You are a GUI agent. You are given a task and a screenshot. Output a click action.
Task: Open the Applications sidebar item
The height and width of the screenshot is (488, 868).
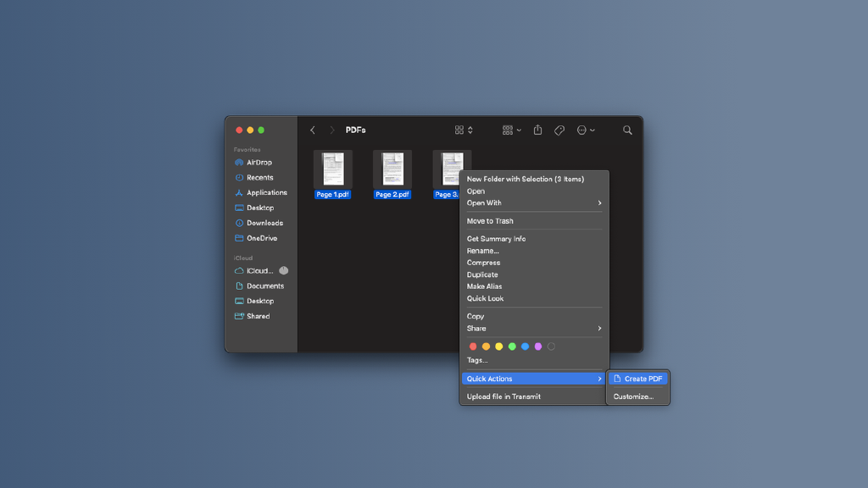click(266, 193)
